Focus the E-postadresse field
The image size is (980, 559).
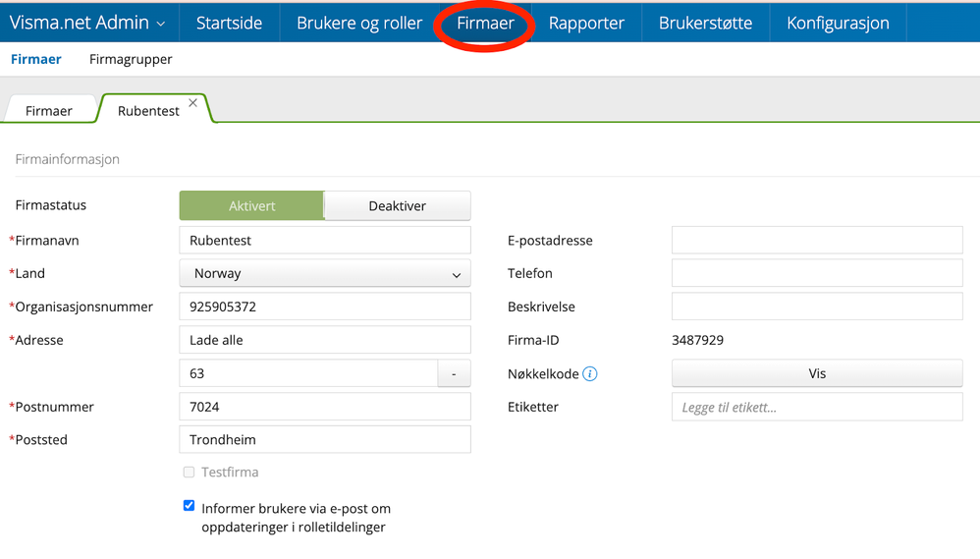(x=817, y=240)
